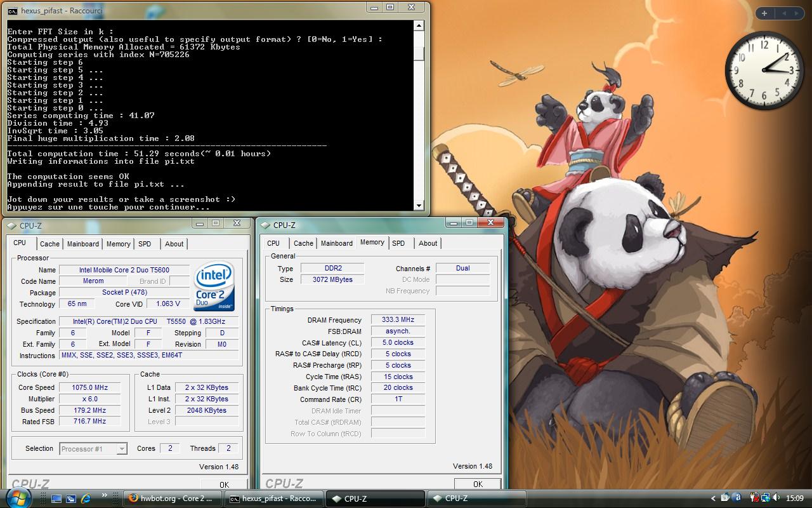Click Show Desktop quick launch icon
Screen dimensions: 812x508
56,498
